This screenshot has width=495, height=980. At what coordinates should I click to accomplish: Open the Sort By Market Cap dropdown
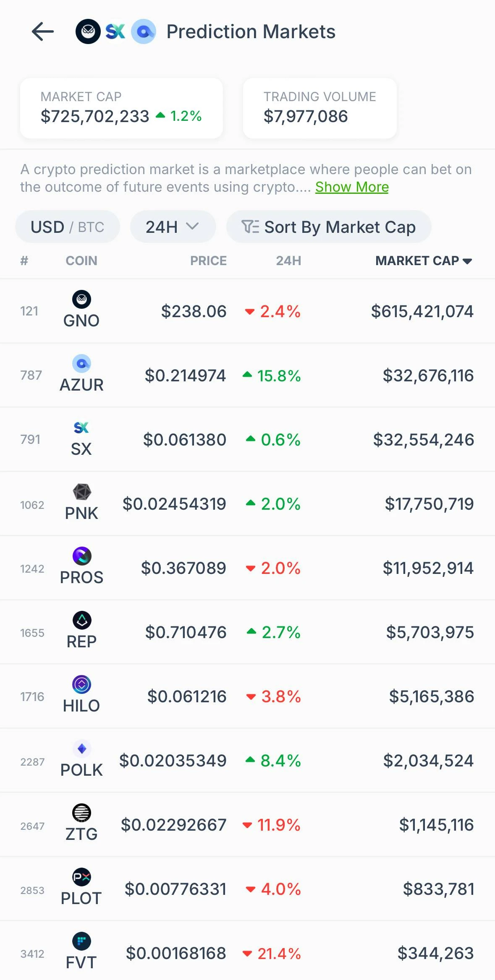(339, 227)
